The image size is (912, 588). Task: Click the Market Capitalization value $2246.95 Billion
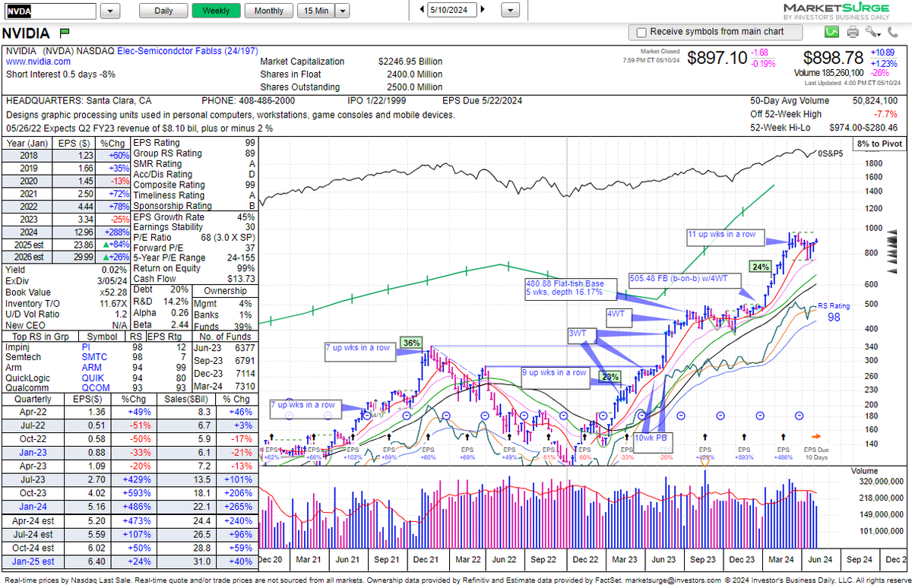[x=410, y=62]
